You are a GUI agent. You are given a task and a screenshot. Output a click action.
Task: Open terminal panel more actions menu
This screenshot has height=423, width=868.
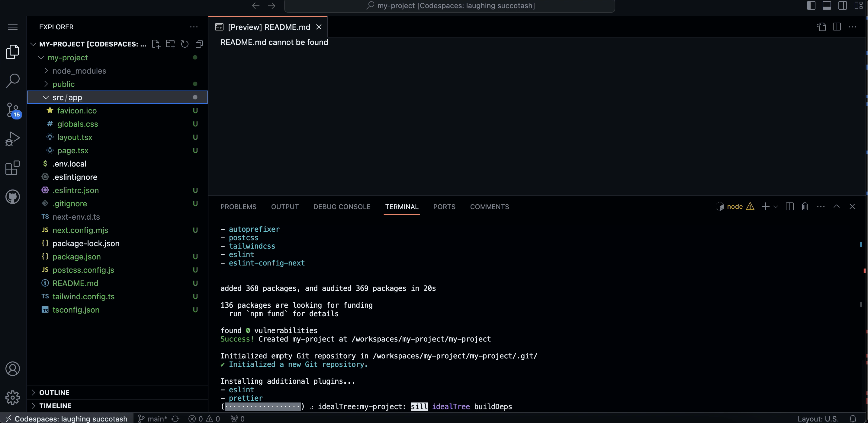(x=821, y=207)
